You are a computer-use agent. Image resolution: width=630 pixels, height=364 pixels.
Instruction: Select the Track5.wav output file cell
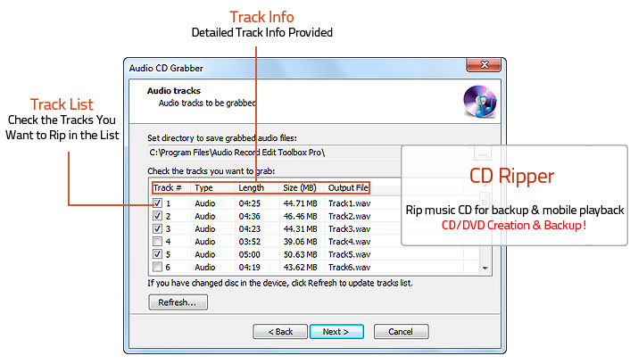349,255
